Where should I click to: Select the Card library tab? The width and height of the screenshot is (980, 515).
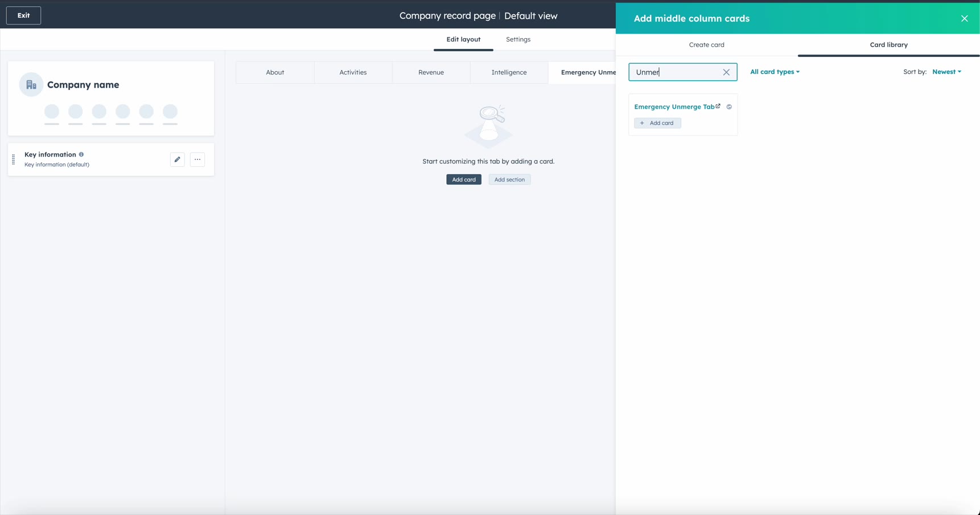point(888,45)
